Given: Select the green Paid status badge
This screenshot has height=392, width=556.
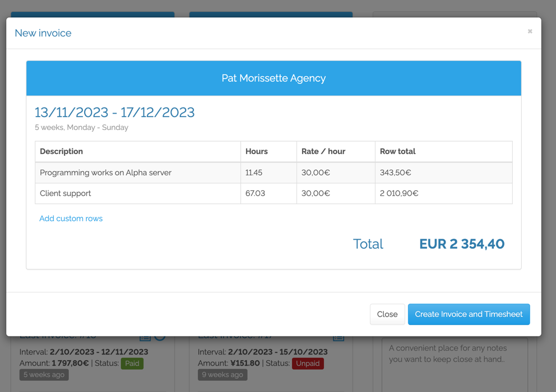Looking at the screenshot, I should [x=132, y=363].
